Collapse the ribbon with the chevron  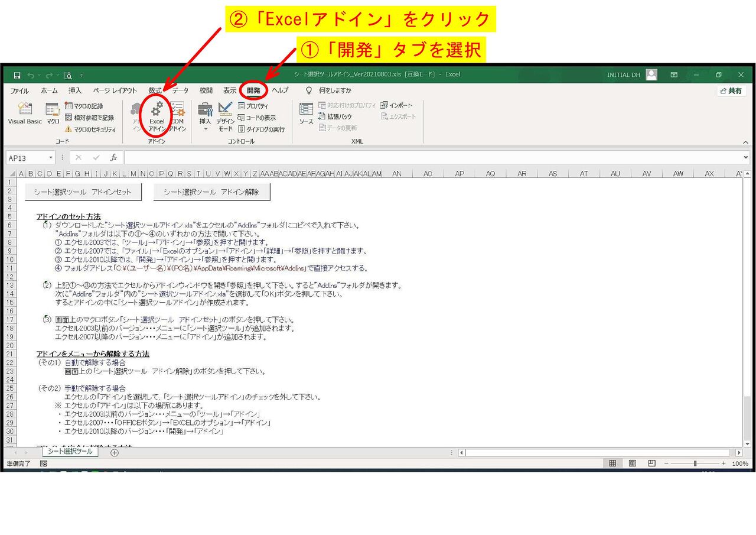745,142
